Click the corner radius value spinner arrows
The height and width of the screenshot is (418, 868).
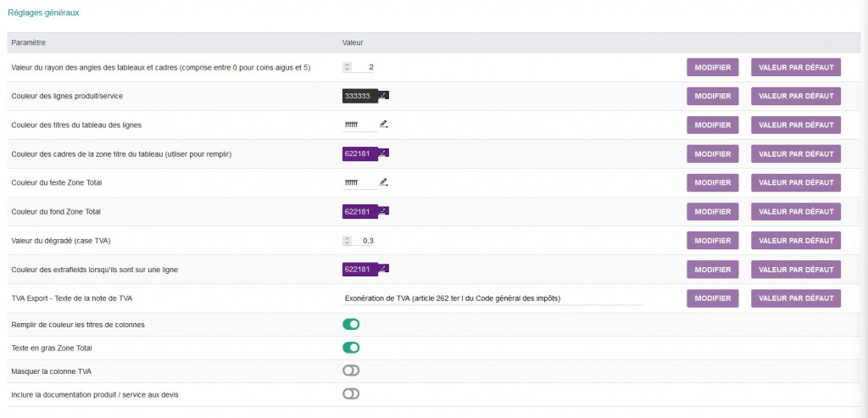347,67
